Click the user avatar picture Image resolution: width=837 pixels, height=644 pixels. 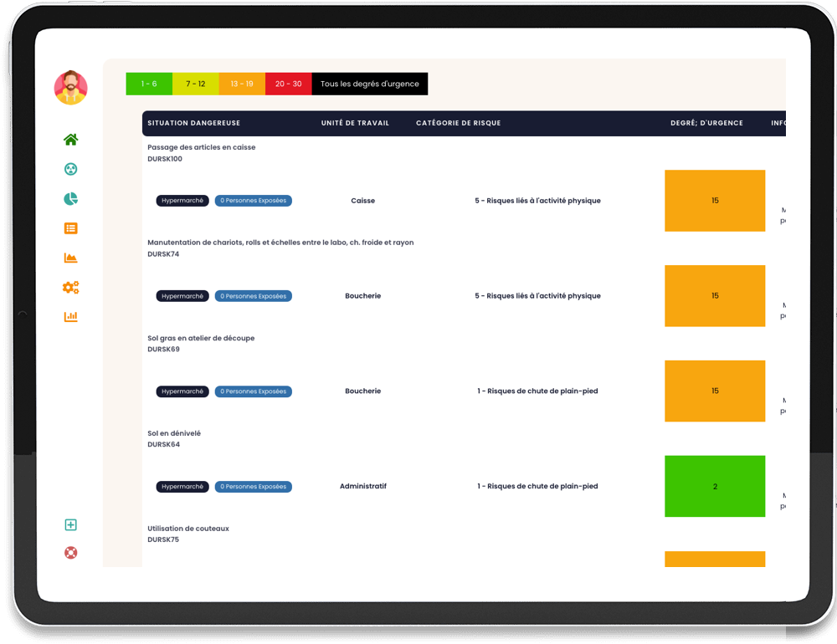[71, 88]
